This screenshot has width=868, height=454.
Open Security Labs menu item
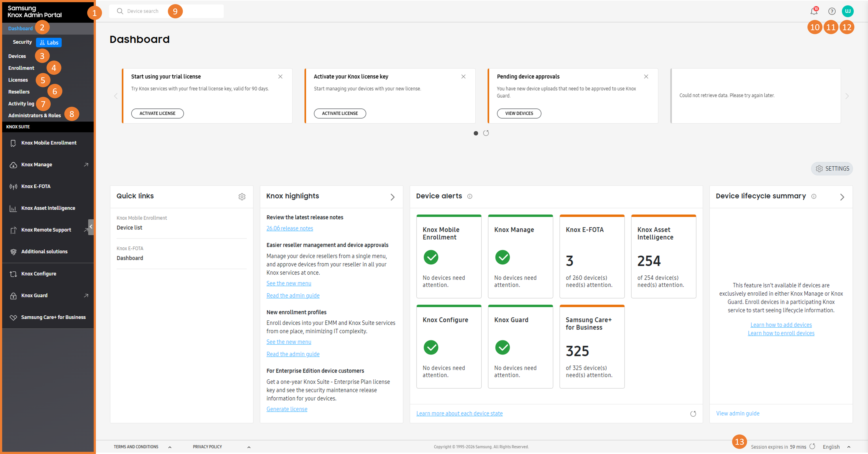(37, 42)
